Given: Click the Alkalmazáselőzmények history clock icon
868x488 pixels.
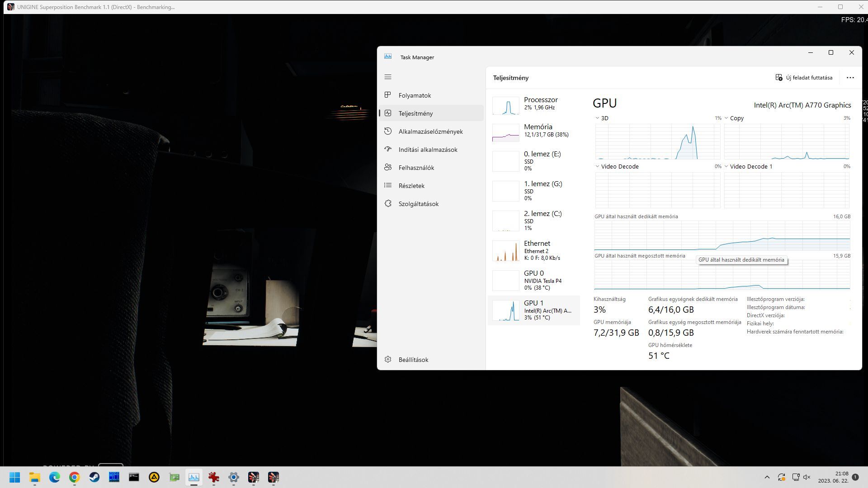Looking at the screenshot, I should tap(387, 131).
